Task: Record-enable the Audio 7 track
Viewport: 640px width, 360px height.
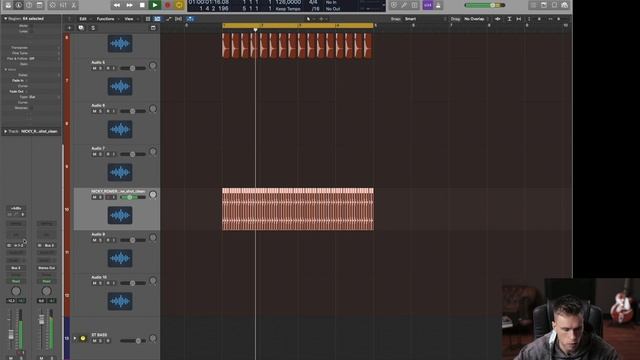Action: [108, 154]
